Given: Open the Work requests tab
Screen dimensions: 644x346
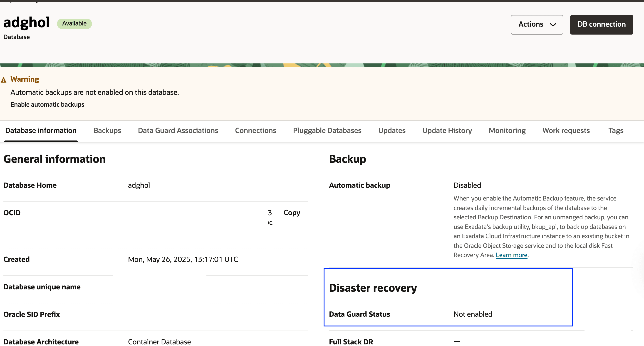Looking at the screenshot, I should (566, 130).
